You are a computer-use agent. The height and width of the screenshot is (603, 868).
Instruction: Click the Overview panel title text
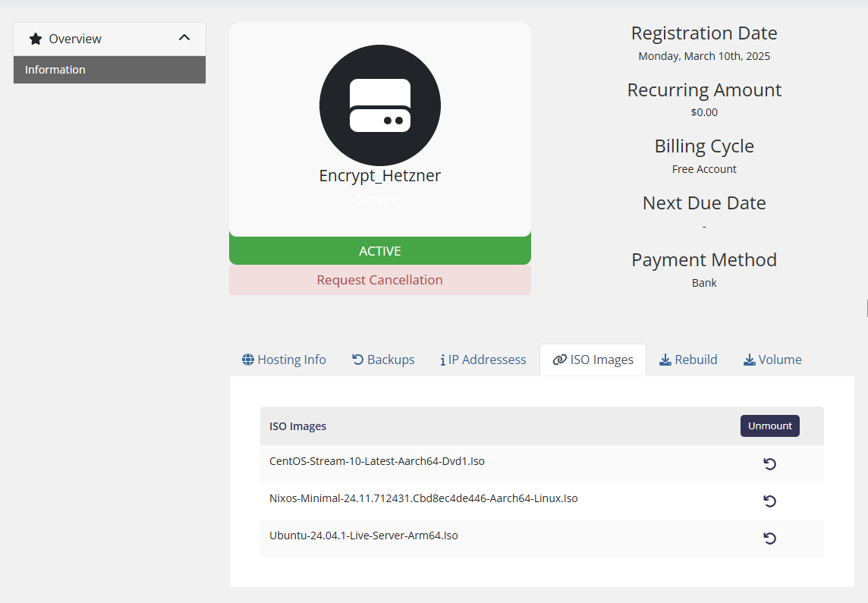[74, 39]
